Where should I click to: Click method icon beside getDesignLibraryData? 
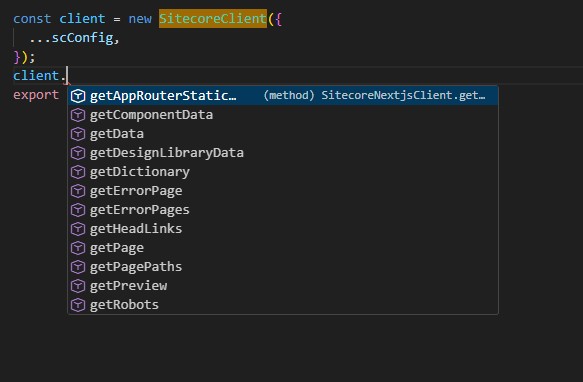coord(78,153)
